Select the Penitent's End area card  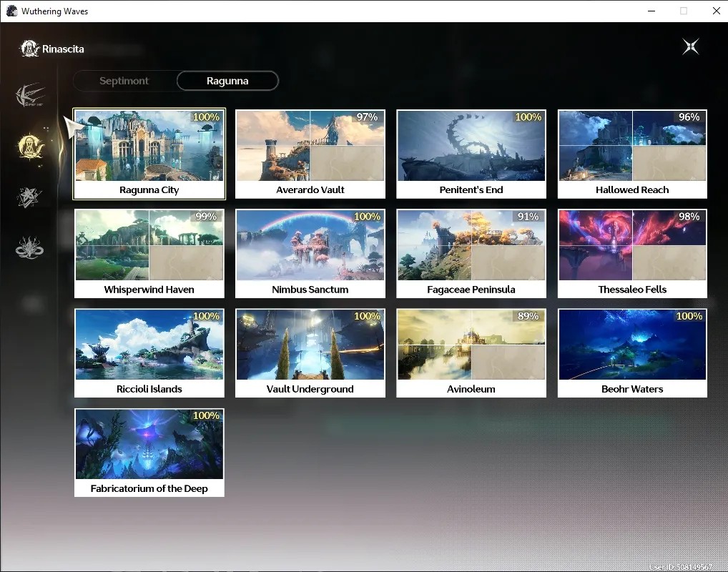coord(471,154)
